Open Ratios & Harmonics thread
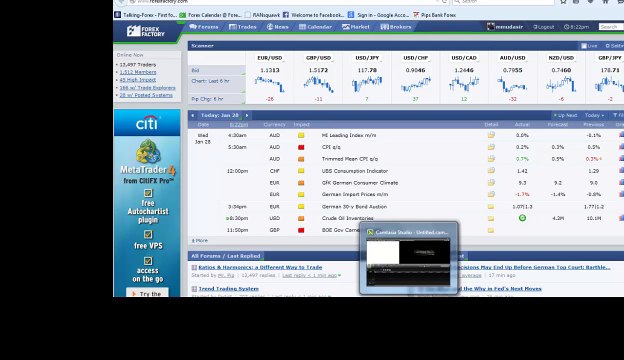Image resolution: width=624 pixels, height=360 pixels. 260,267
